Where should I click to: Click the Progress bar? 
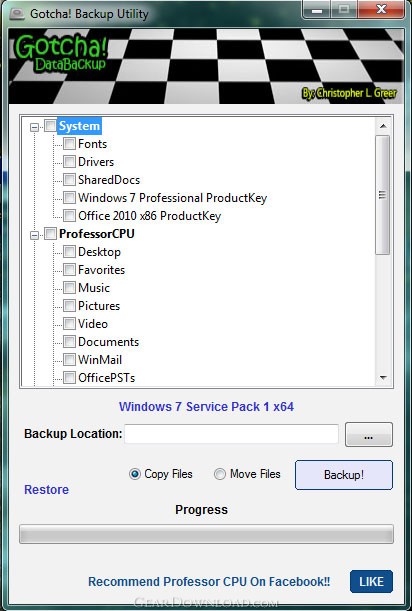tap(206, 534)
